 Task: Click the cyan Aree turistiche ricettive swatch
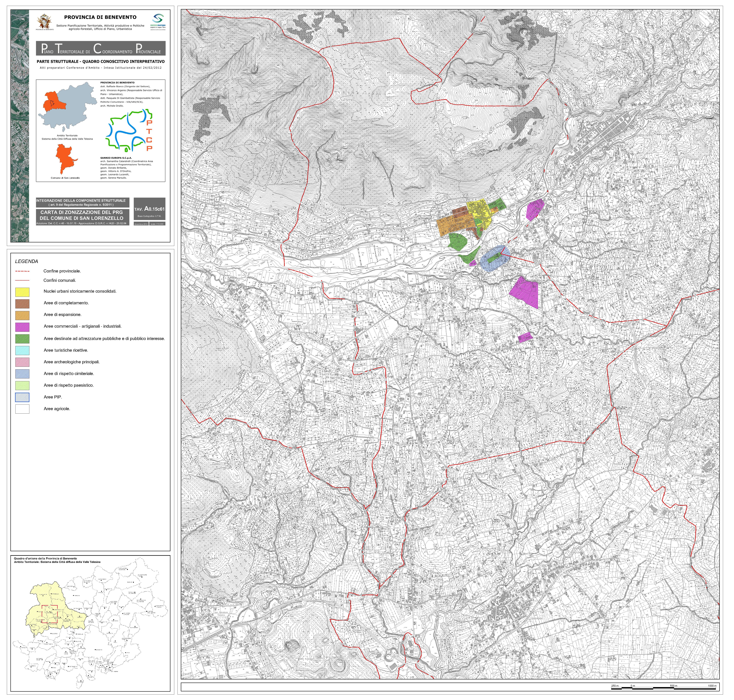(x=22, y=350)
